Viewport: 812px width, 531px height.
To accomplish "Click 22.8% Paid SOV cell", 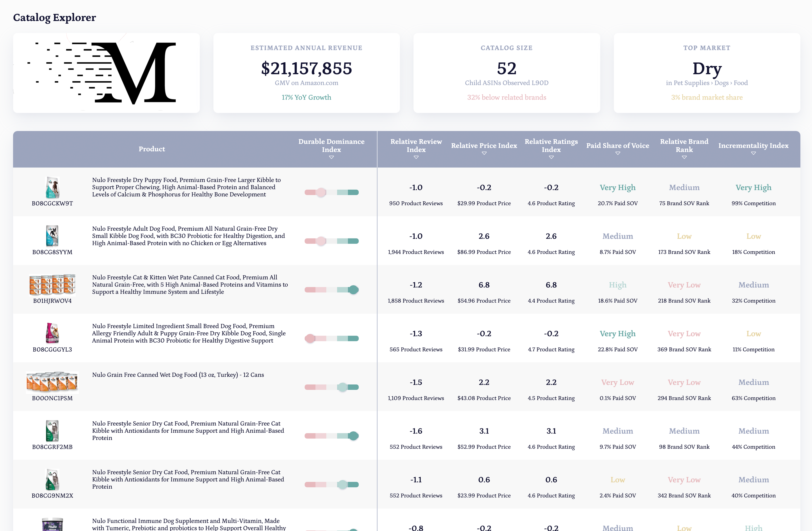I will pos(618,349).
